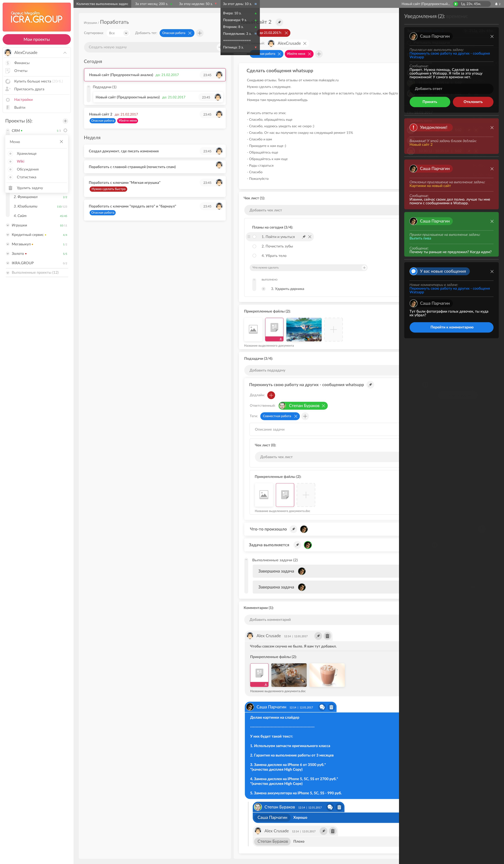Click the gear icon next to CRM project
Image resolution: width=504 pixels, height=864 pixels.
pos(65,130)
